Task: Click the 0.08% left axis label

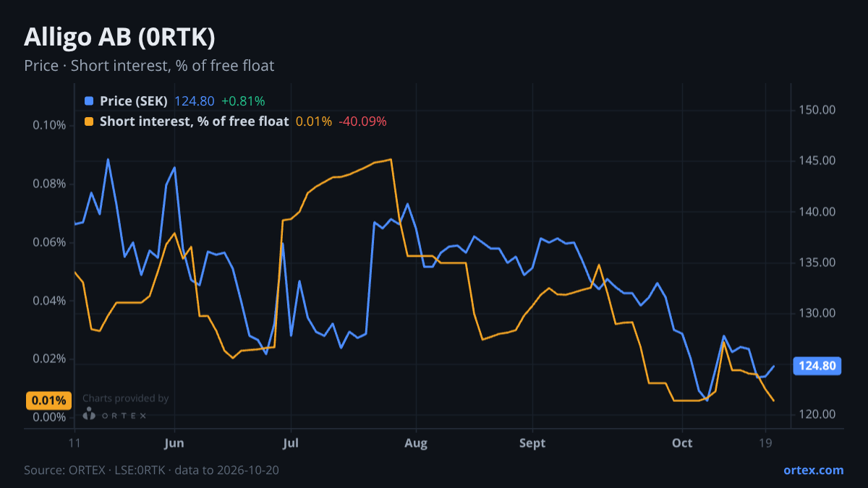Action: [x=49, y=184]
